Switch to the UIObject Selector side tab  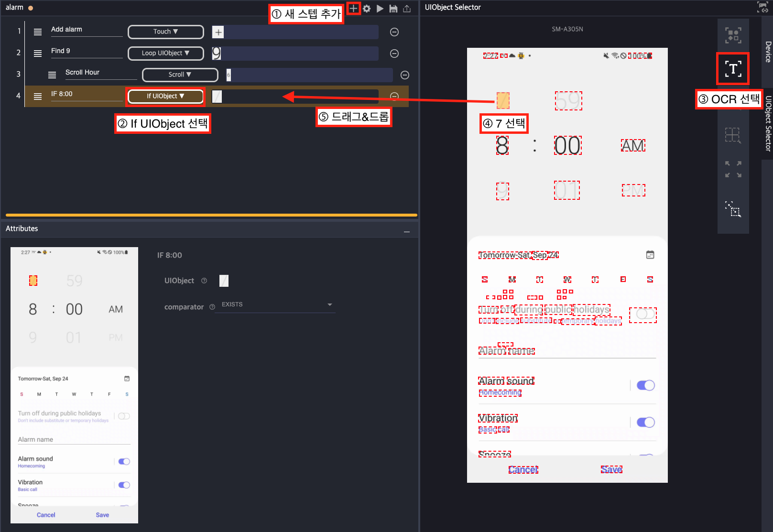(x=768, y=123)
